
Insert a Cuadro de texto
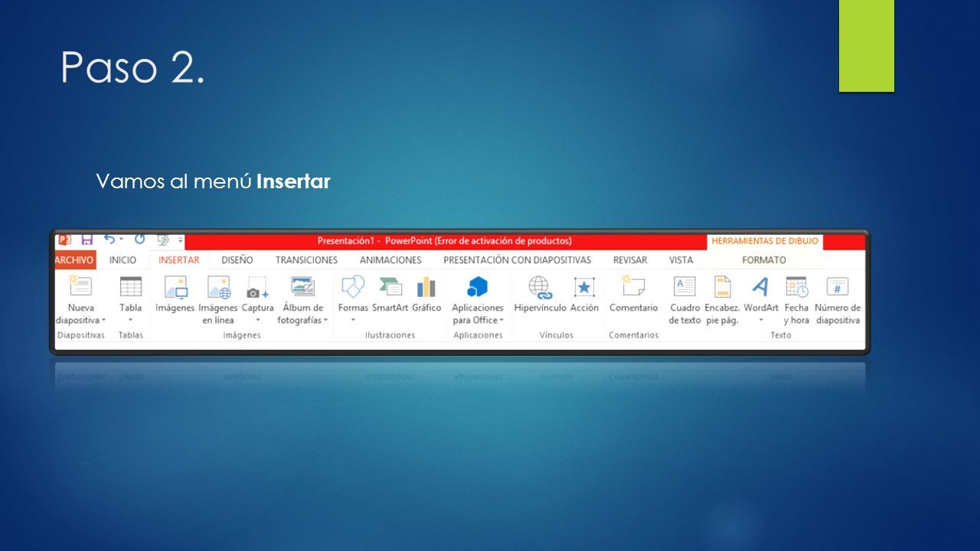point(684,300)
